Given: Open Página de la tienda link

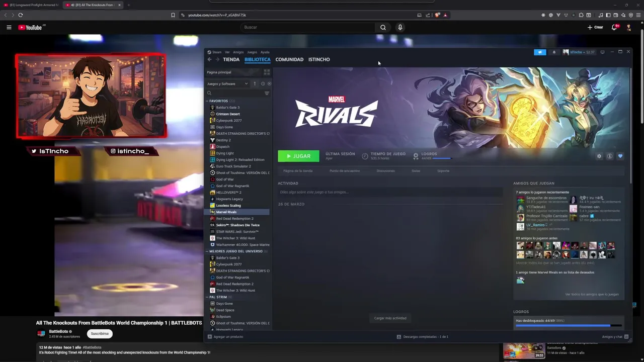Looking at the screenshot, I should tap(298, 170).
